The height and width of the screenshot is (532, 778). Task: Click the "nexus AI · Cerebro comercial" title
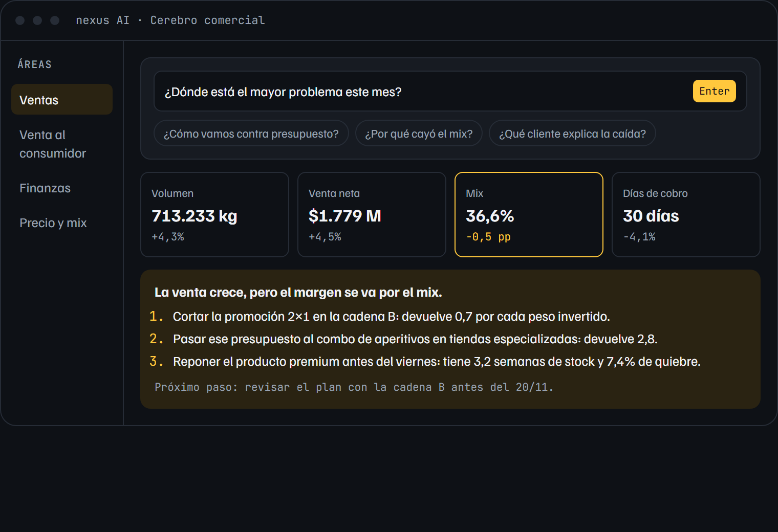(170, 20)
